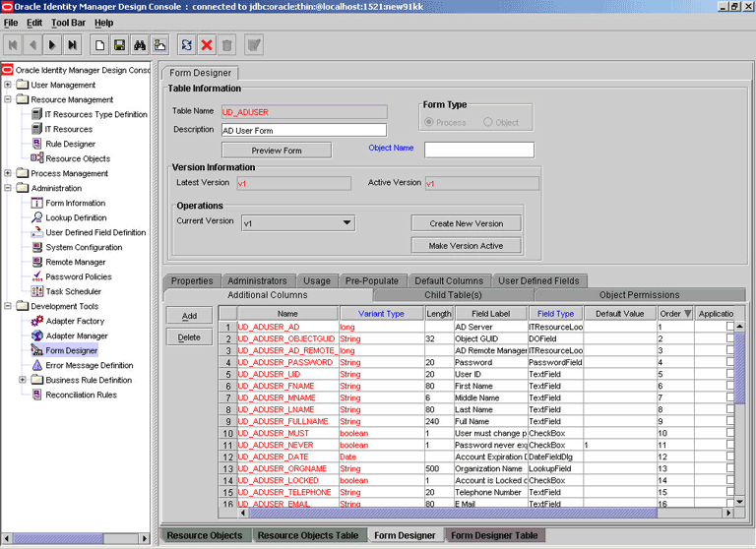Click the columns table vertical scrollbar thumb
This screenshot has height=549, width=756.
(739, 367)
